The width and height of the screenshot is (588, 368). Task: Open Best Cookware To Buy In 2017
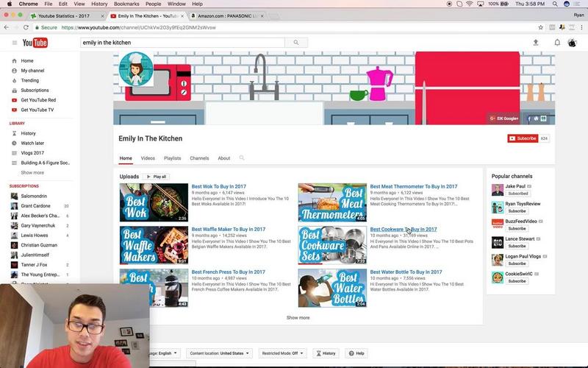pyautogui.click(x=404, y=230)
